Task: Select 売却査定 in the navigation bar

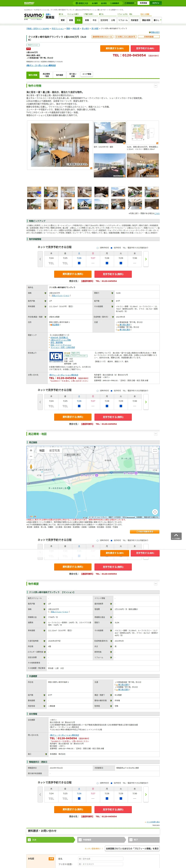Action: 135,20
